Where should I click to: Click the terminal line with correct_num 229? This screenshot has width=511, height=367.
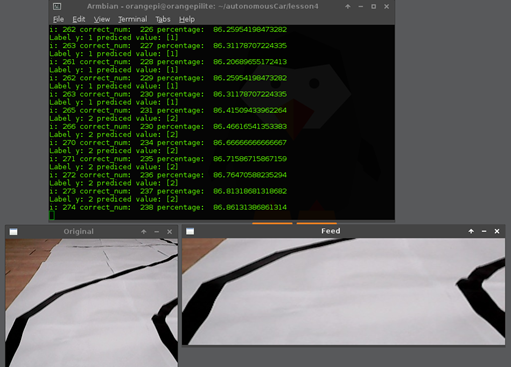point(168,78)
